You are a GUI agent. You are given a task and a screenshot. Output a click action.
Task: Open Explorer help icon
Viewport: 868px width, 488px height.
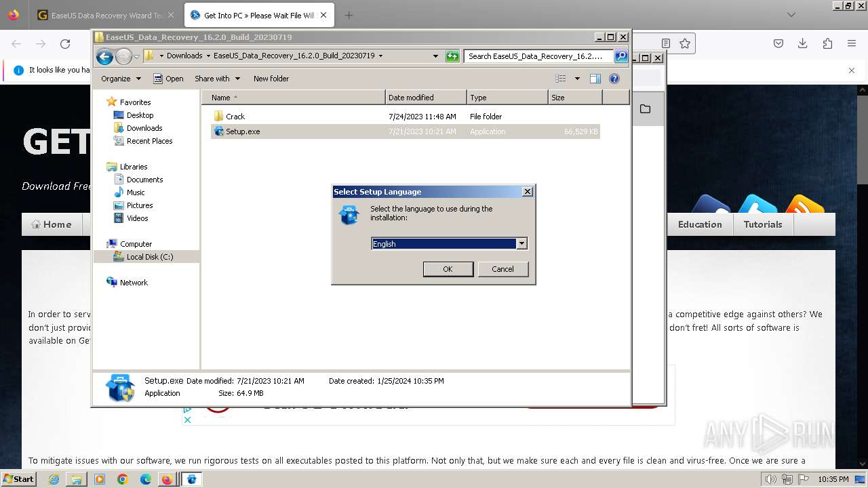click(x=614, y=79)
